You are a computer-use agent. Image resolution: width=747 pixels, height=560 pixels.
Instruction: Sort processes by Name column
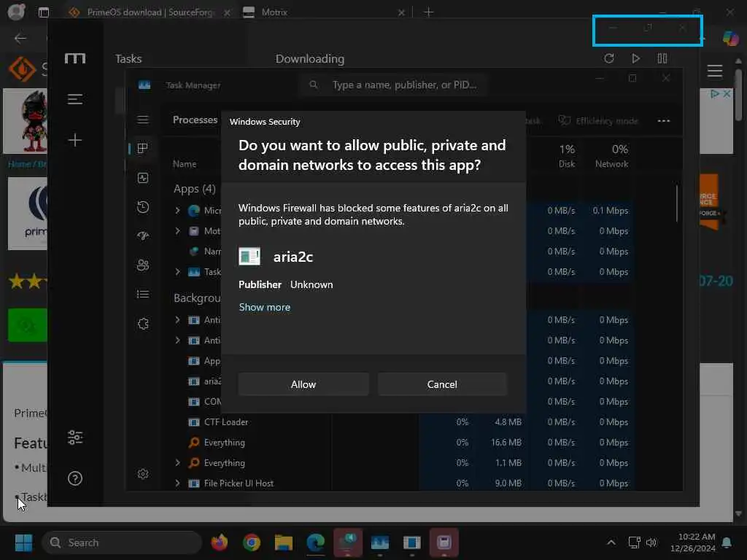tap(185, 164)
